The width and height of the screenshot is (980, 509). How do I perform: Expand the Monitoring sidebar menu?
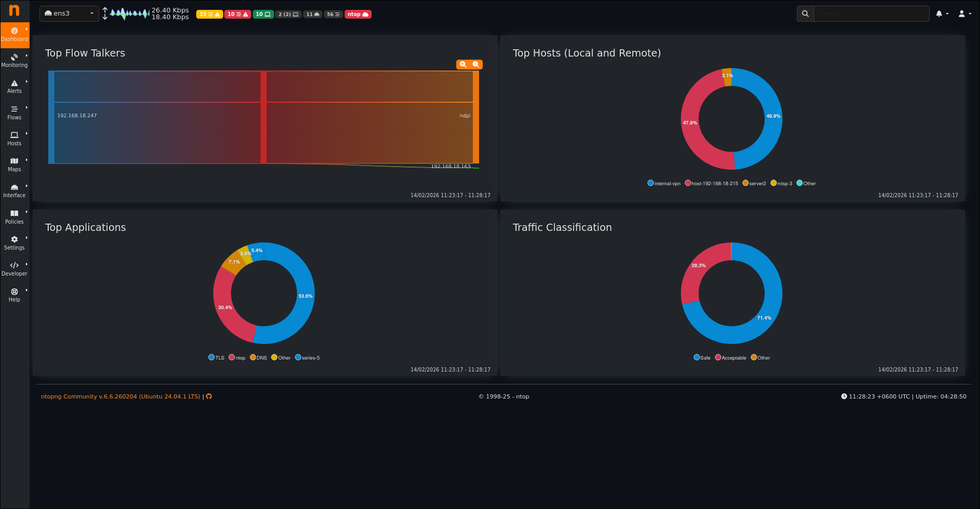(15, 61)
